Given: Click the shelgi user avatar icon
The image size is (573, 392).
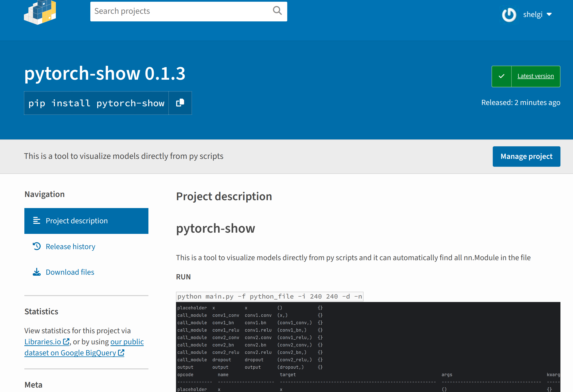Looking at the screenshot, I should [509, 15].
